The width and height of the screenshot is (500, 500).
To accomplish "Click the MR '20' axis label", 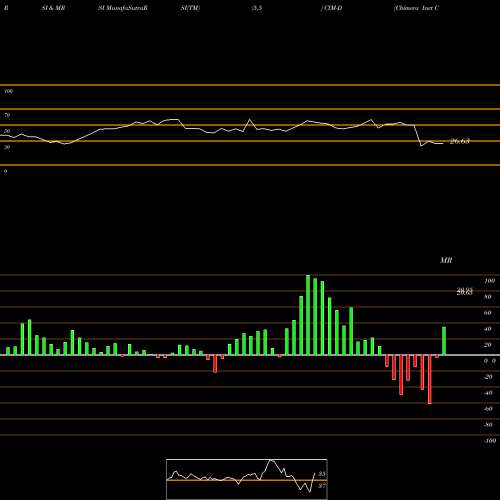I will [487, 345].
